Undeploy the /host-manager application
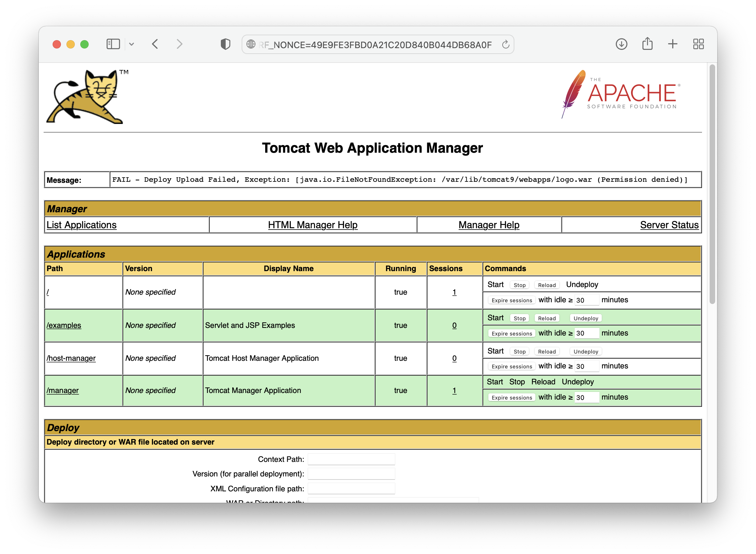756x554 pixels. (586, 351)
